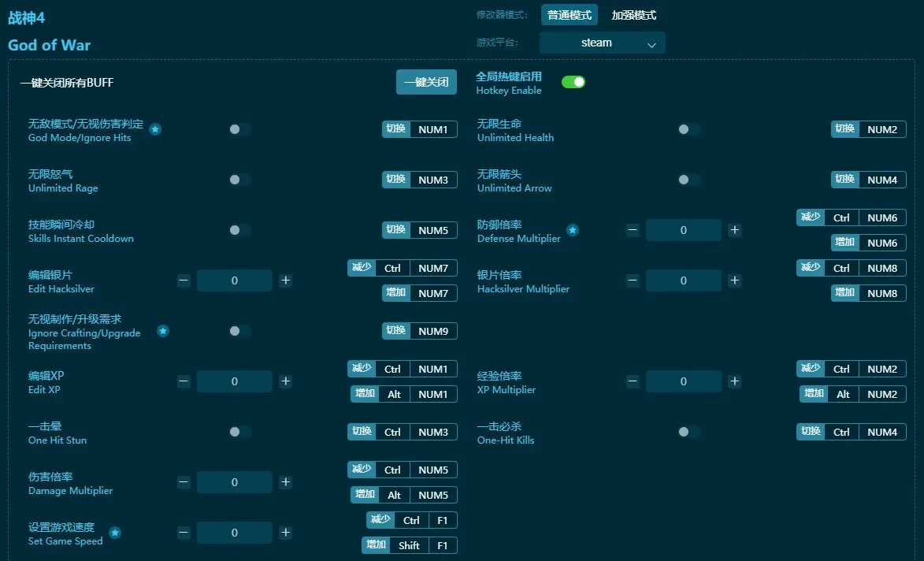The image size is (924, 561).
Task: Click the Damage Multiplier value field
Action: pyautogui.click(x=235, y=482)
